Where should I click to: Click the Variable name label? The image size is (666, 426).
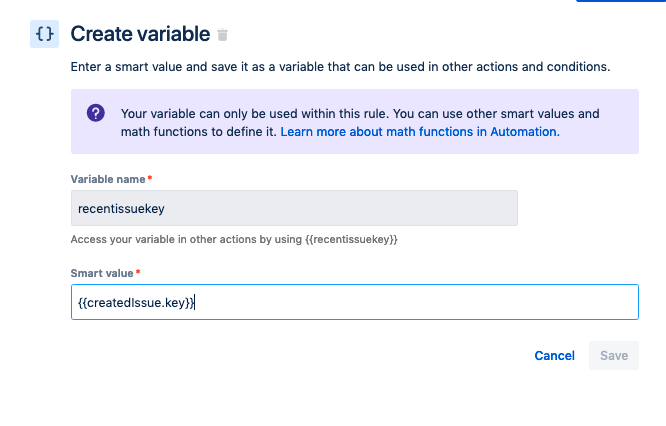(107, 179)
